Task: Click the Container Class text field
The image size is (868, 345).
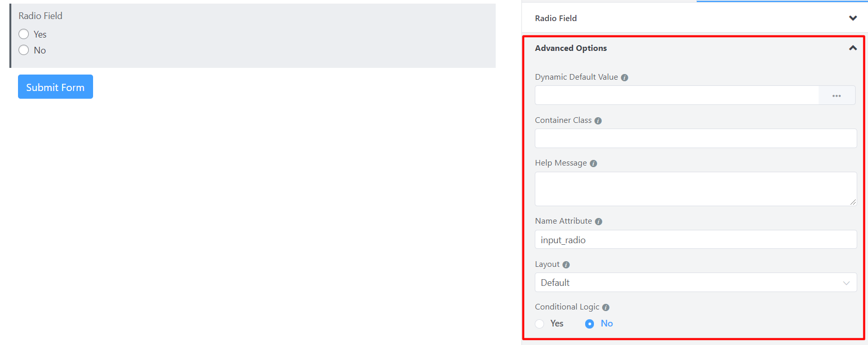Action: pyautogui.click(x=695, y=138)
